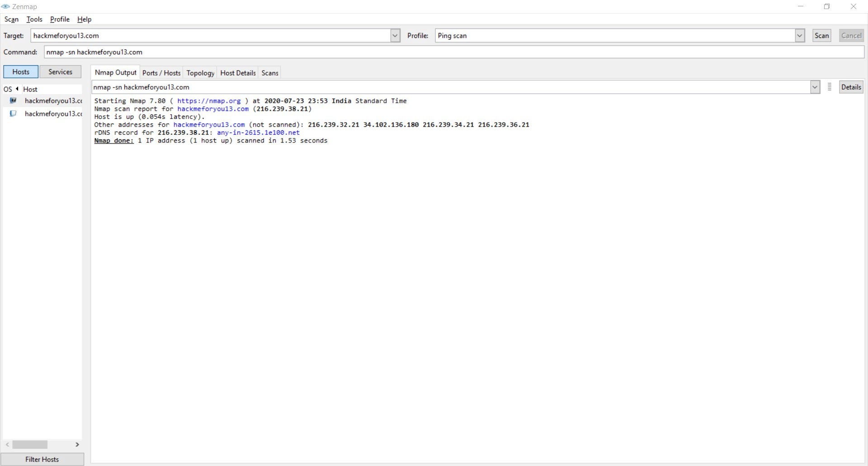Open the Target history dropdown arrow
Screen dimensions: 868x466
(395, 35)
